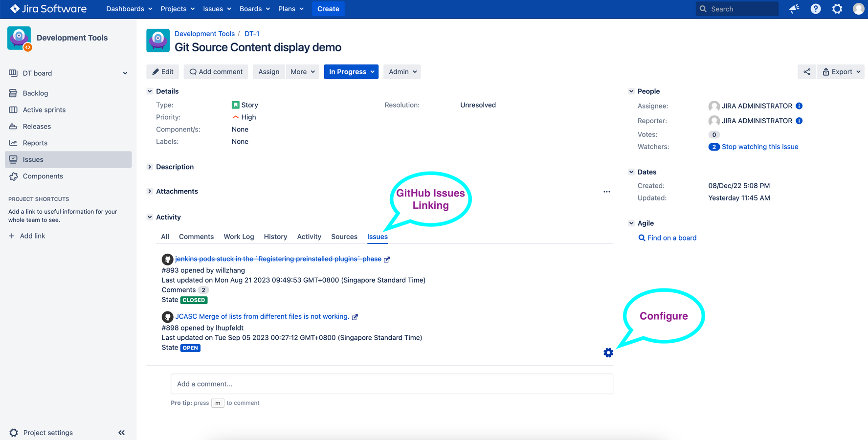868x440 pixels.
Task: Open the Boards dropdown menu
Action: tap(255, 9)
